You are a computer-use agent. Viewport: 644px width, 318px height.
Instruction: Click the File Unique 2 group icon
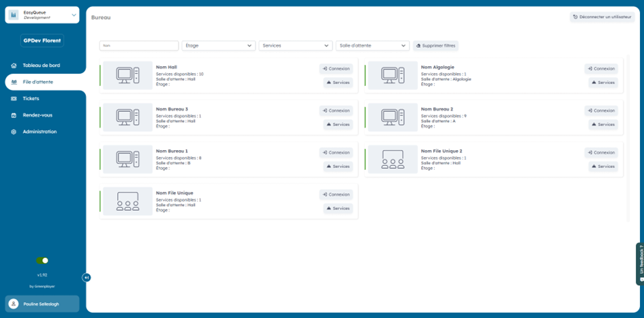click(x=393, y=159)
